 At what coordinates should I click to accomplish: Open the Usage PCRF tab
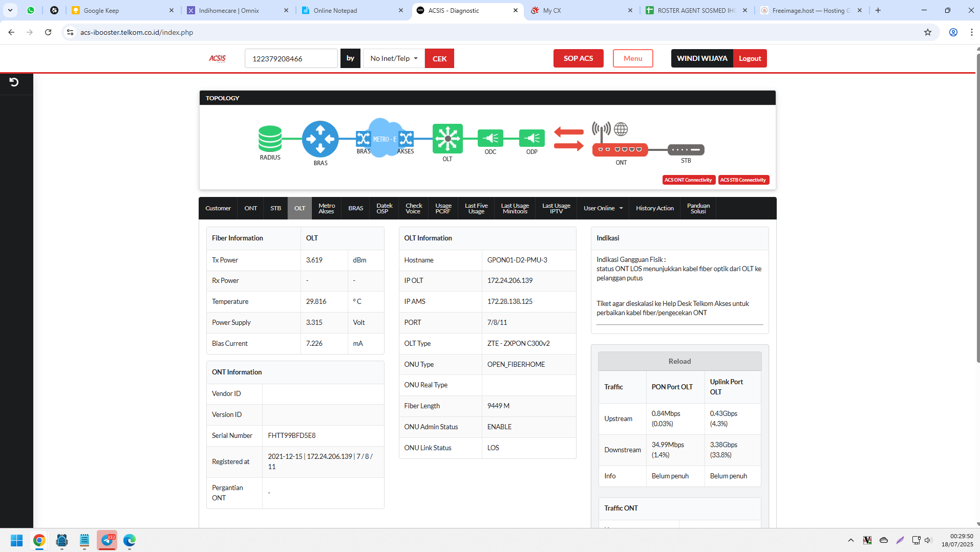pyautogui.click(x=443, y=208)
